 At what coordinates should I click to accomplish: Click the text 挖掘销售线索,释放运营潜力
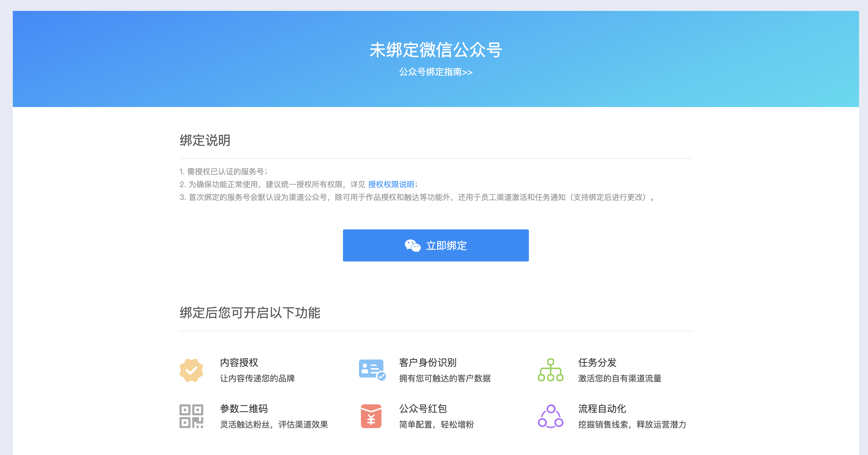click(x=632, y=424)
